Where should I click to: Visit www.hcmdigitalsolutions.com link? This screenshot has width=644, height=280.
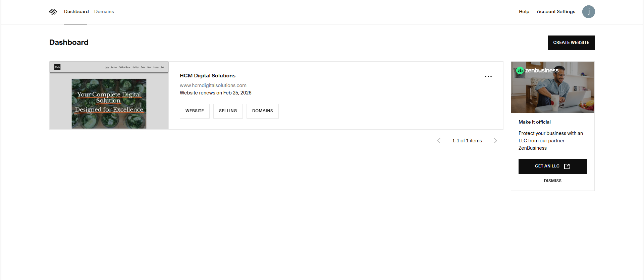[213, 85]
